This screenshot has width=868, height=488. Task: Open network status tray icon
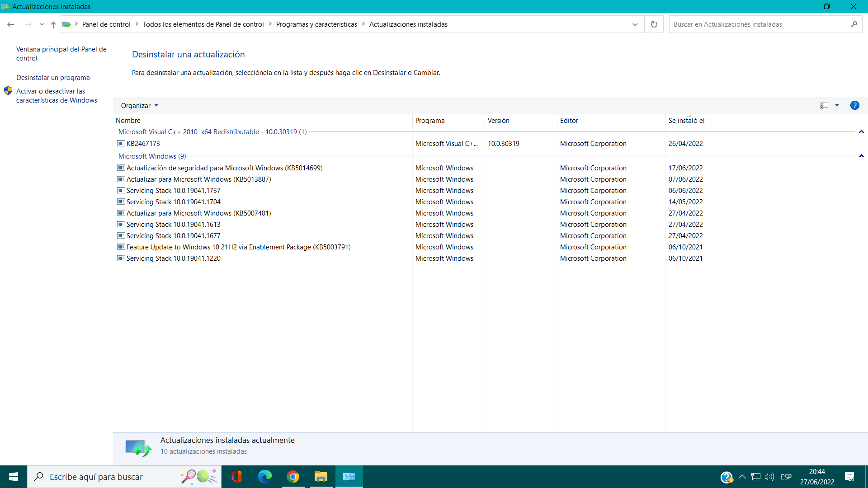pyautogui.click(x=755, y=477)
